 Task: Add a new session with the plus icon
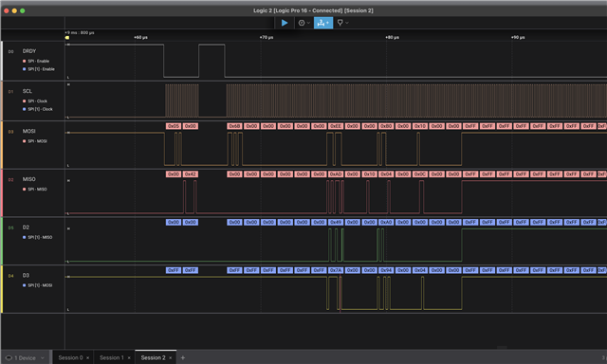[x=183, y=357]
